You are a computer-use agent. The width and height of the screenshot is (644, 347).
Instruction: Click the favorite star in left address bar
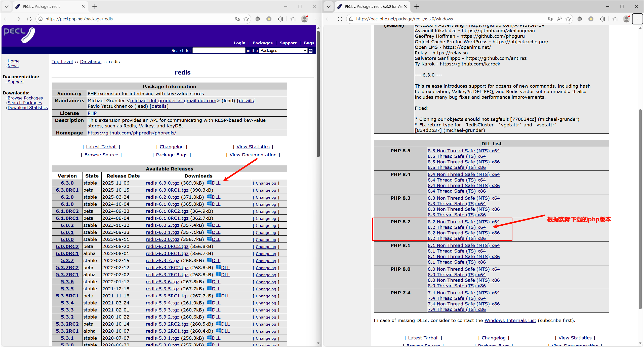[x=246, y=19]
